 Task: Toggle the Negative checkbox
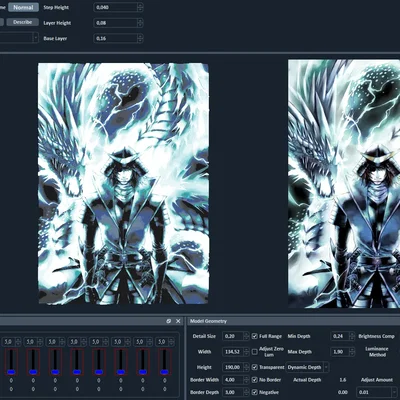(x=255, y=392)
